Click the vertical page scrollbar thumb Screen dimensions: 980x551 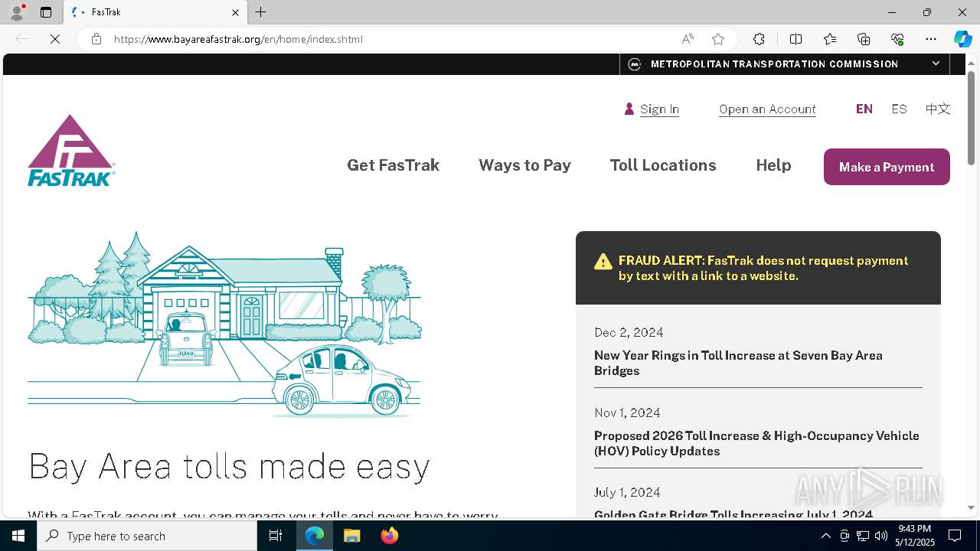point(971,118)
